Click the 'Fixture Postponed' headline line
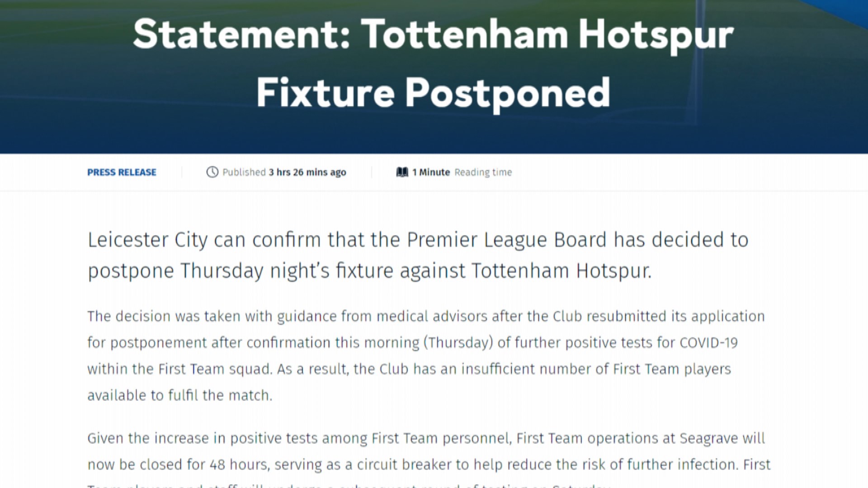Viewport: 868px width, 488px height. (x=434, y=93)
